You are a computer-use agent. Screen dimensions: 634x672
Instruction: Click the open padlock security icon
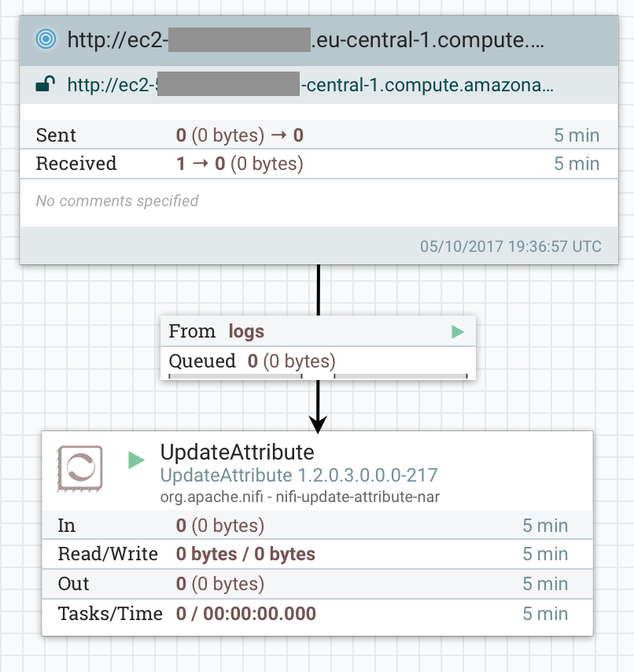[44, 84]
